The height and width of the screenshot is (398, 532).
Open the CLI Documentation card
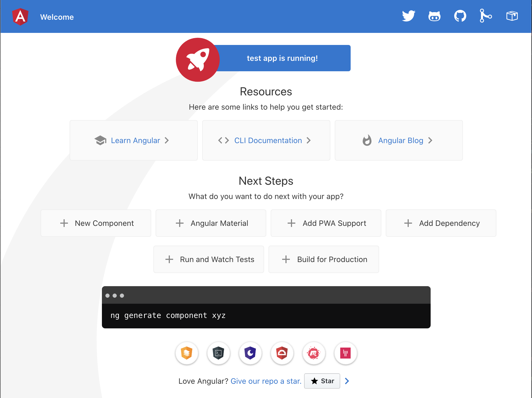[266, 140]
